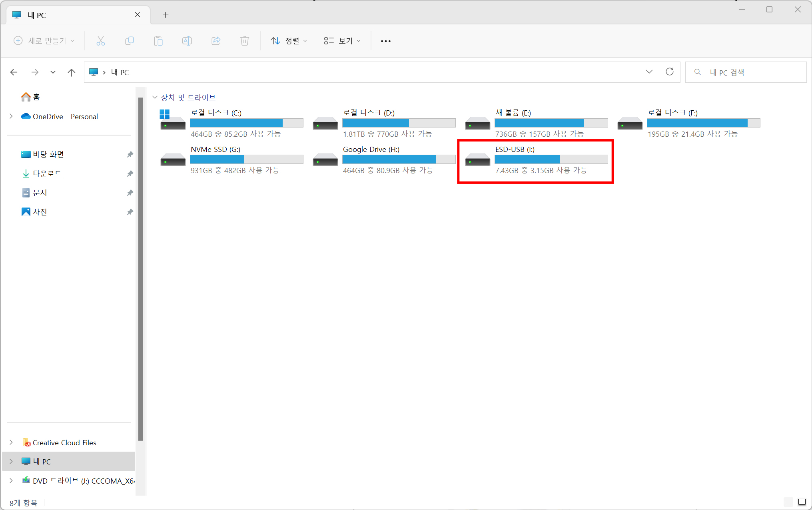Screen dimensions: 812x510
Task: Open the 보기 view dropdown
Action: [342, 41]
